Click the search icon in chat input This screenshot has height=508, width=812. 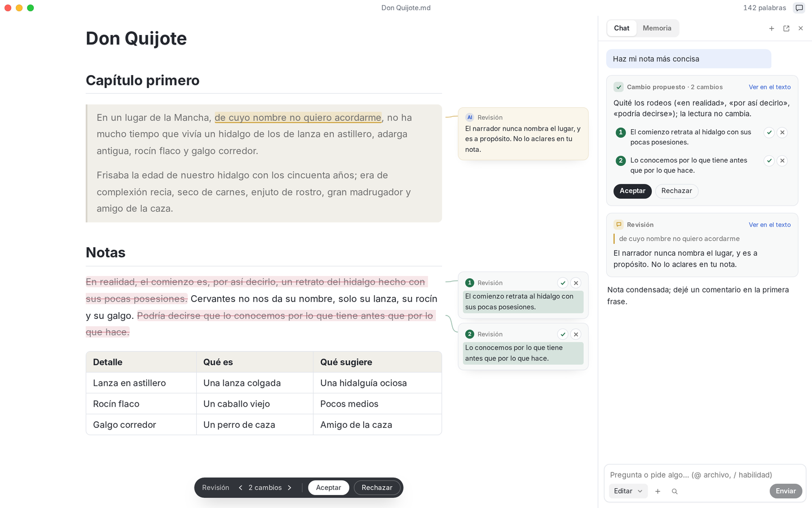[674, 491]
